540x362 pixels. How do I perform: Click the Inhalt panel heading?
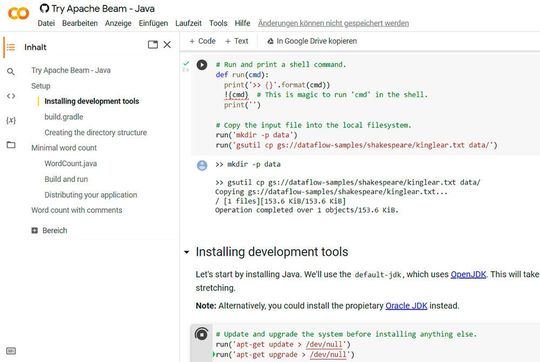(x=35, y=47)
